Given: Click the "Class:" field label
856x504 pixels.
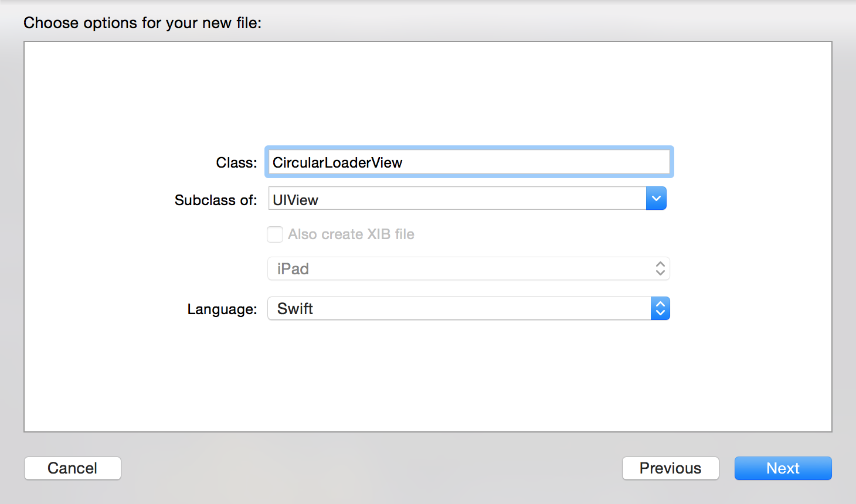Looking at the screenshot, I should (x=236, y=163).
